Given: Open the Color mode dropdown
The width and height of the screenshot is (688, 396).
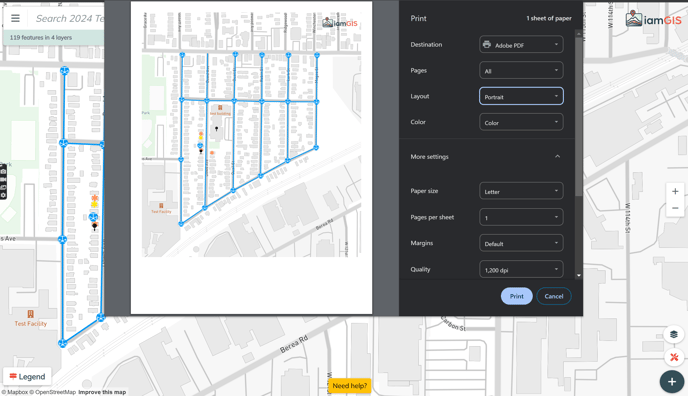Looking at the screenshot, I should tap(521, 122).
